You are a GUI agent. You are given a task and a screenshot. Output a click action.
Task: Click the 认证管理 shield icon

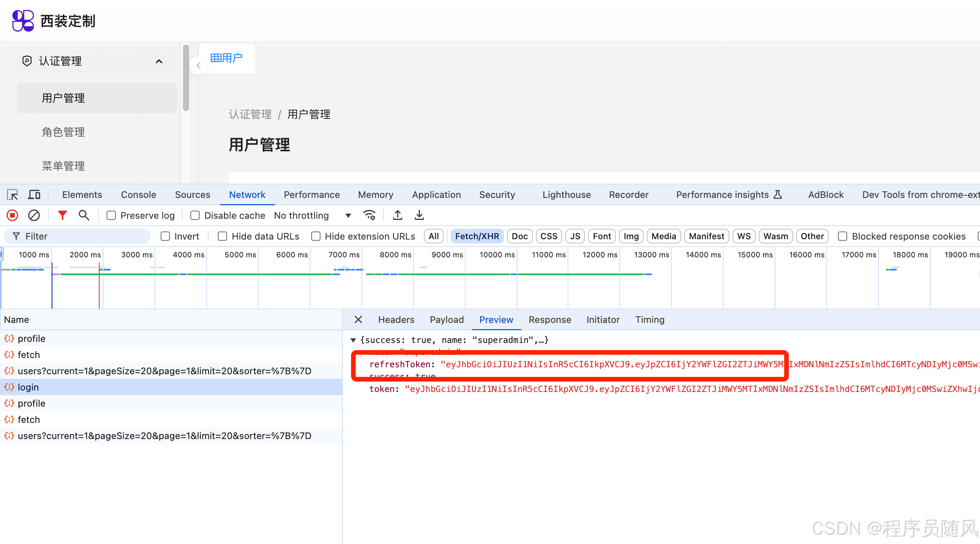pyautogui.click(x=27, y=61)
